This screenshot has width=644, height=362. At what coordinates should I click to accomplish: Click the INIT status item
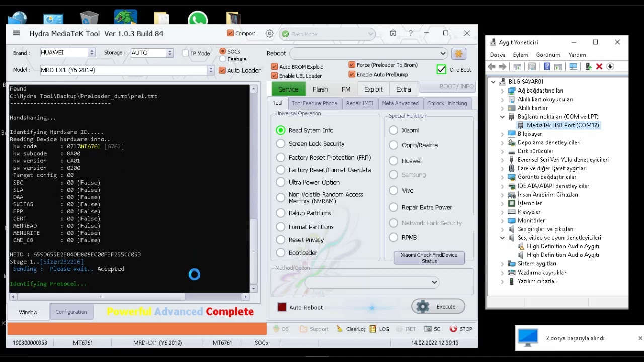(406, 329)
